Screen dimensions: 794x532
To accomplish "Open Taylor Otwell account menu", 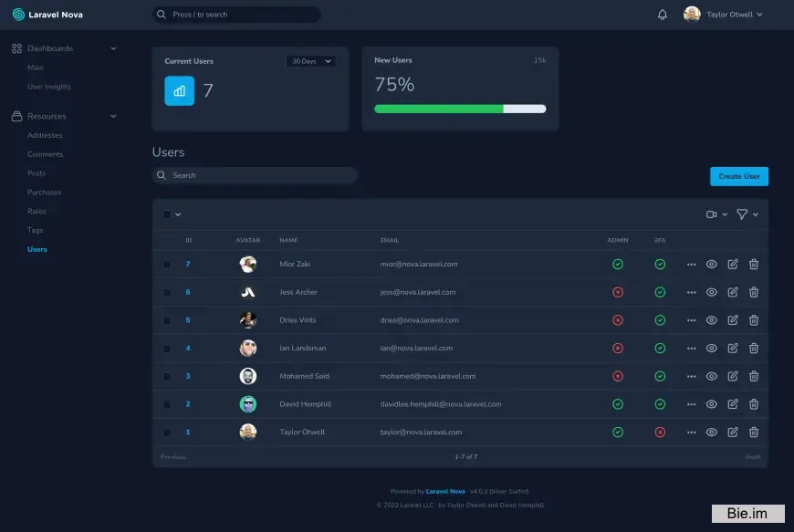I will 723,15.
